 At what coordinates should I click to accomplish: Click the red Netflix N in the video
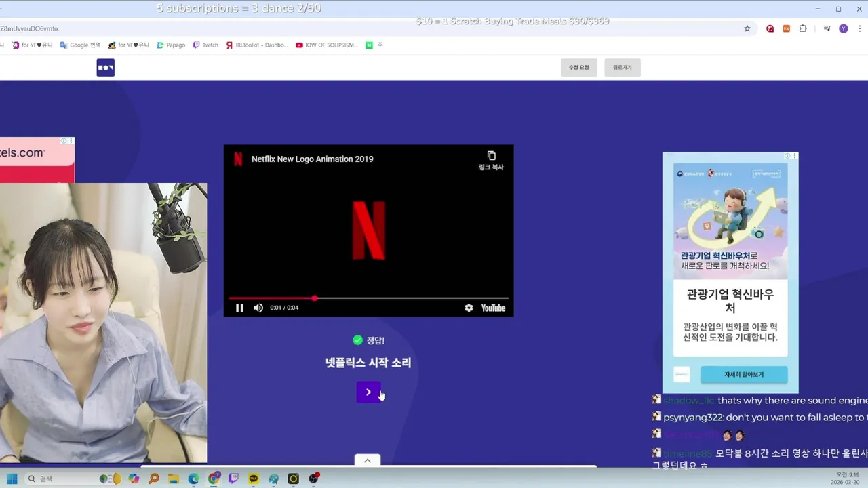click(x=369, y=230)
